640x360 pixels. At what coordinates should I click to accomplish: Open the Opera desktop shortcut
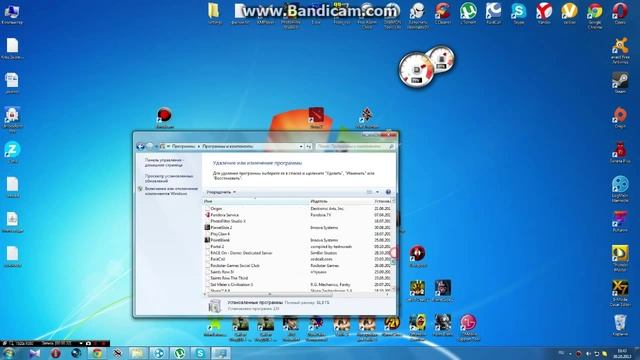(620, 13)
